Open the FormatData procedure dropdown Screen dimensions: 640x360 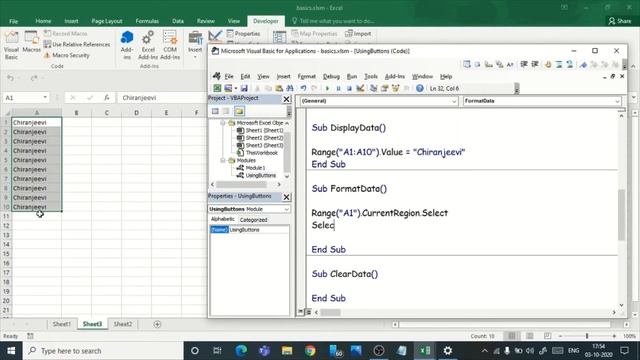617,101
